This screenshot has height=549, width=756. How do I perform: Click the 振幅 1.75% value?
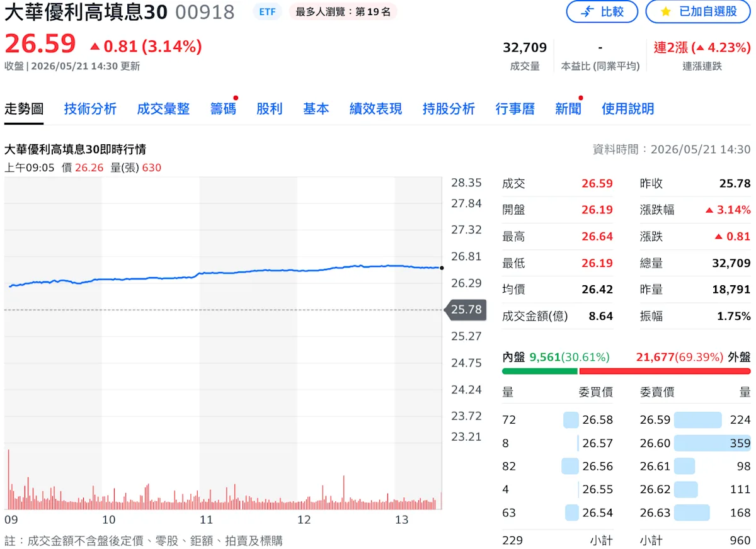[x=734, y=316]
